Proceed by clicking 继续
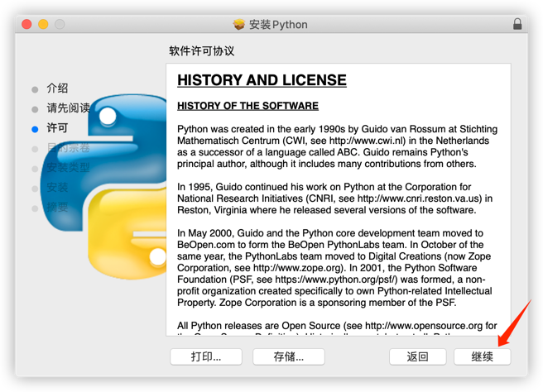Image resolution: width=543 pixels, height=392 pixels. [482, 357]
